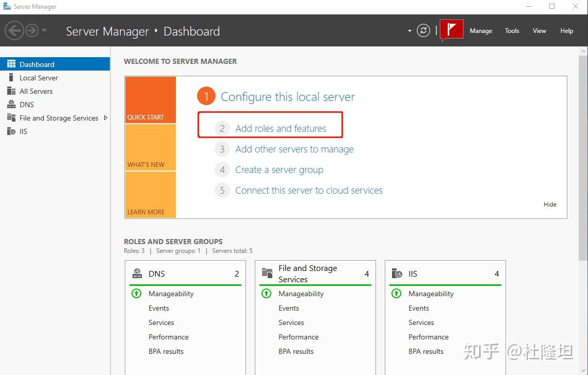Open Events in the DNS tile
Image resolution: width=588 pixels, height=375 pixels.
point(159,308)
